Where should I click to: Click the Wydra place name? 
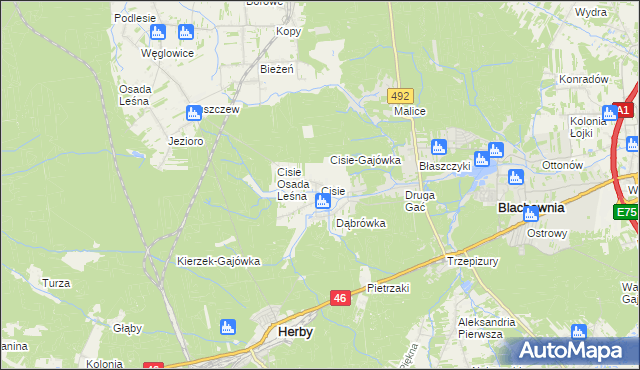[x=591, y=12]
